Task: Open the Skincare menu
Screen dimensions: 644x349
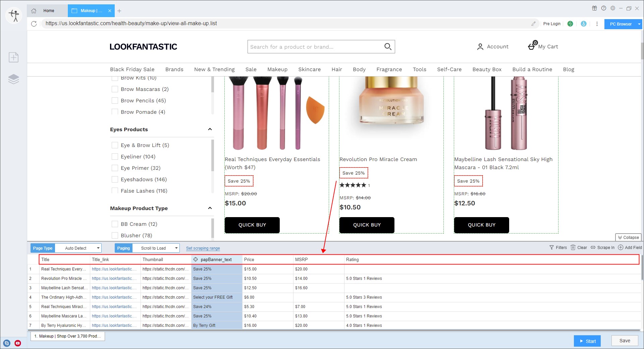Action: 309,69
